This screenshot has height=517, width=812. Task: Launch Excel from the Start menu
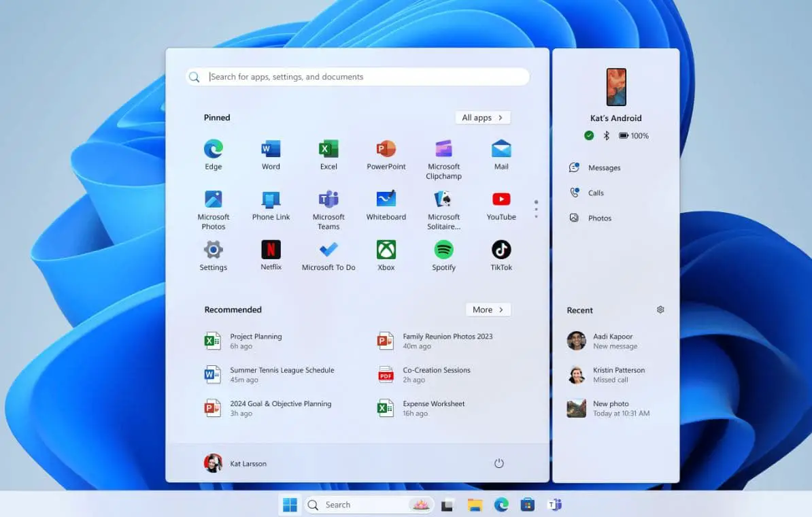[328, 148]
